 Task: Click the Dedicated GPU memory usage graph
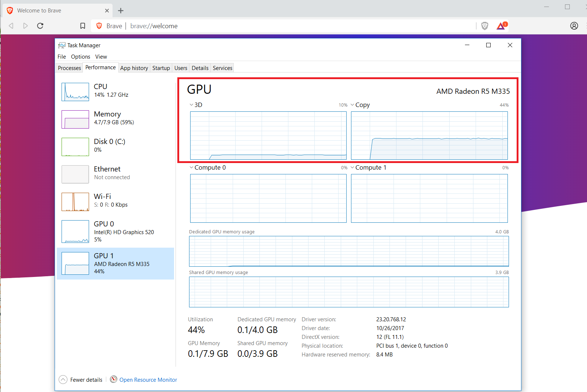349,251
